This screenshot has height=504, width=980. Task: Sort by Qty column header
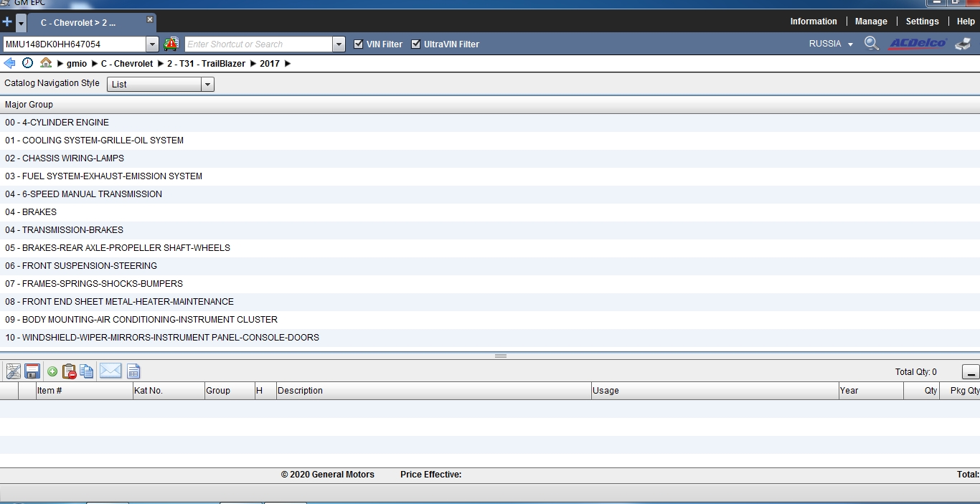point(921,391)
